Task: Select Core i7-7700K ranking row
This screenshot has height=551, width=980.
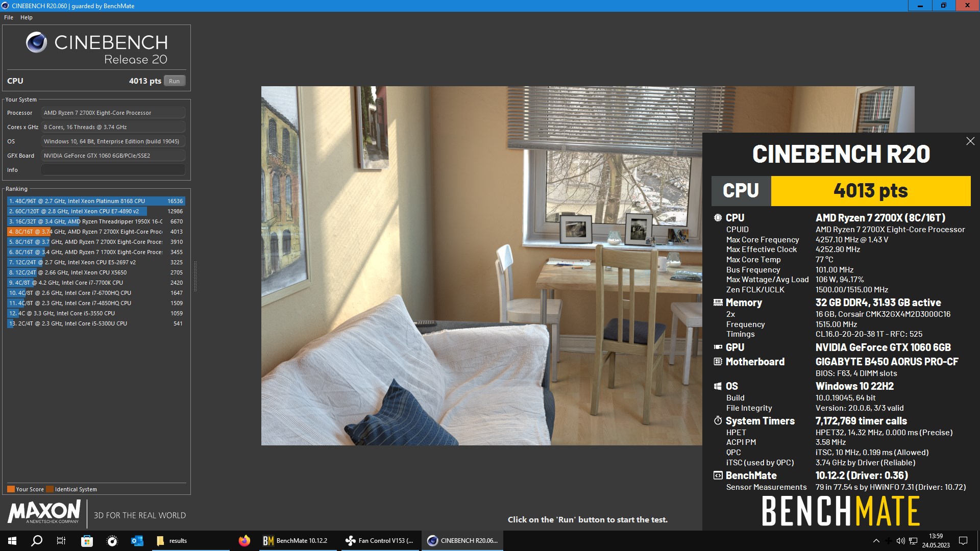Action: tap(96, 283)
